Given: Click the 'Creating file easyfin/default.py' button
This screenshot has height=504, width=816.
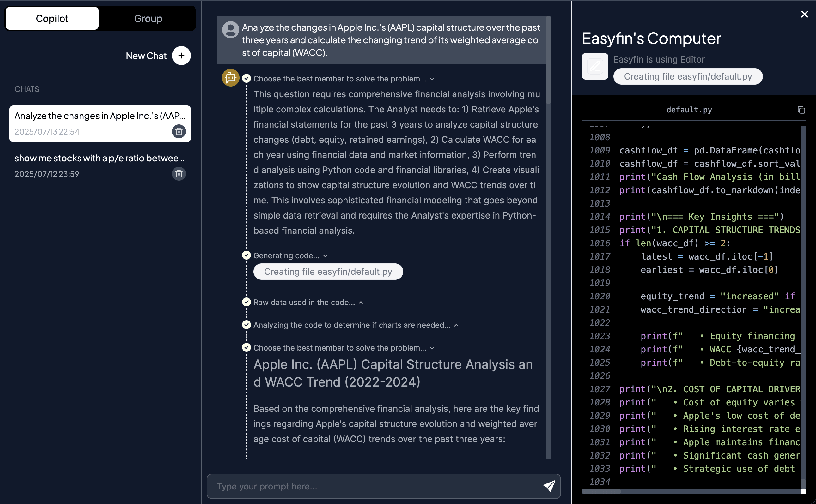Looking at the screenshot, I should coord(328,271).
